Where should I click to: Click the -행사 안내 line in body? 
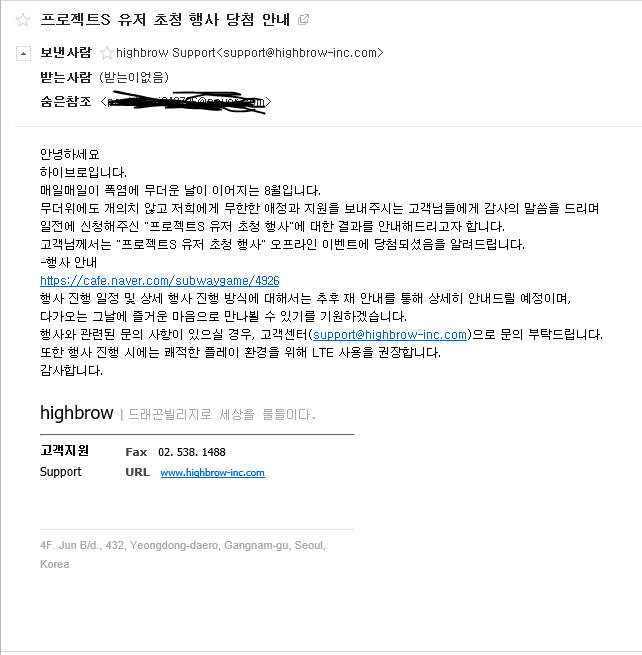point(69,262)
